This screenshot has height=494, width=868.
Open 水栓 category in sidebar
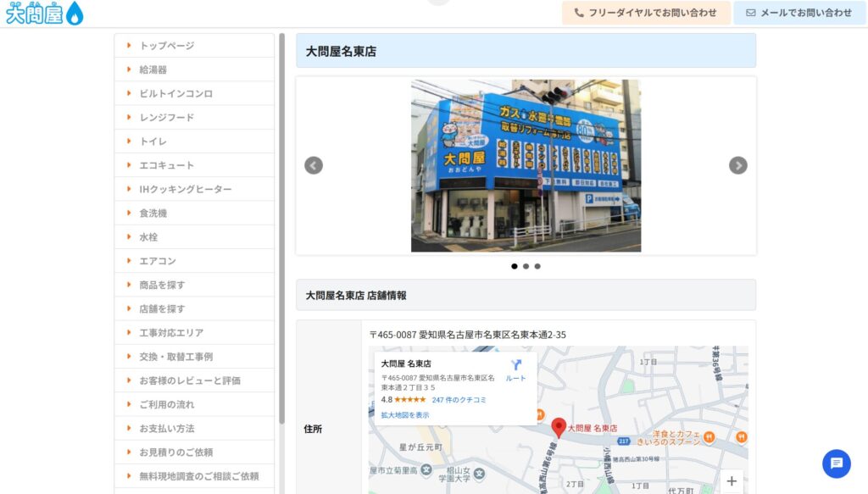point(194,236)
